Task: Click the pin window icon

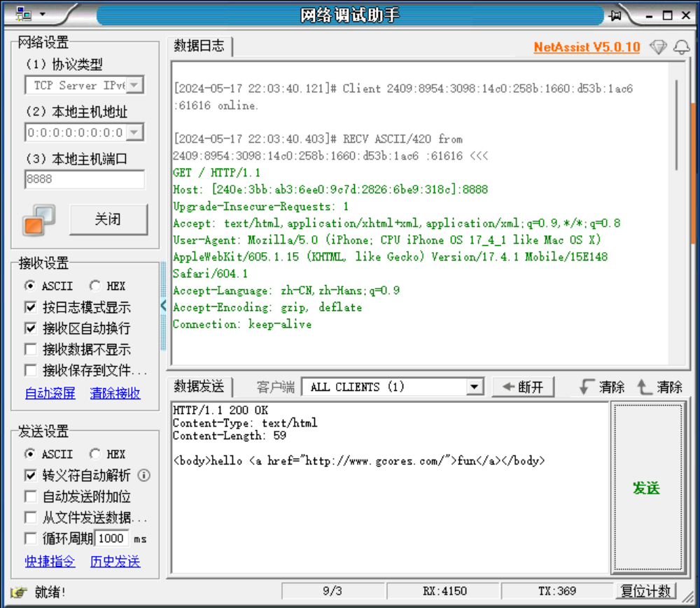Action: pyautogui.click(x=616, y=15)
